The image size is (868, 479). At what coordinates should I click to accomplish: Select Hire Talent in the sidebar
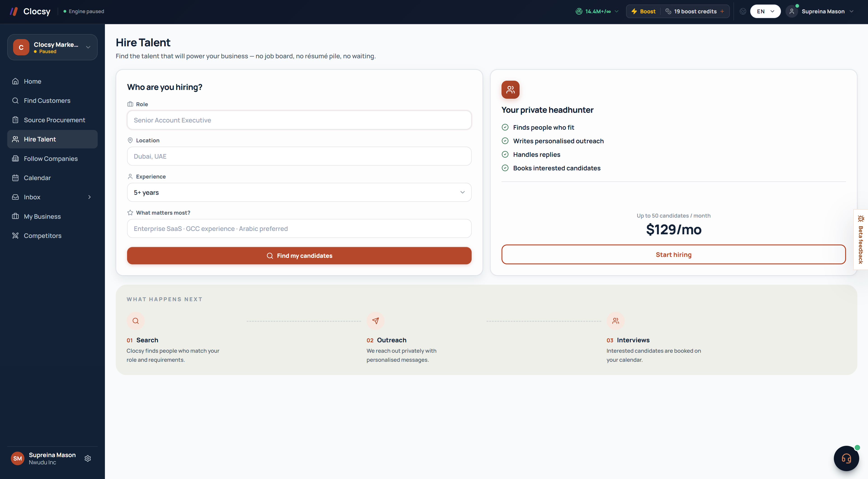tap(52, 139)
